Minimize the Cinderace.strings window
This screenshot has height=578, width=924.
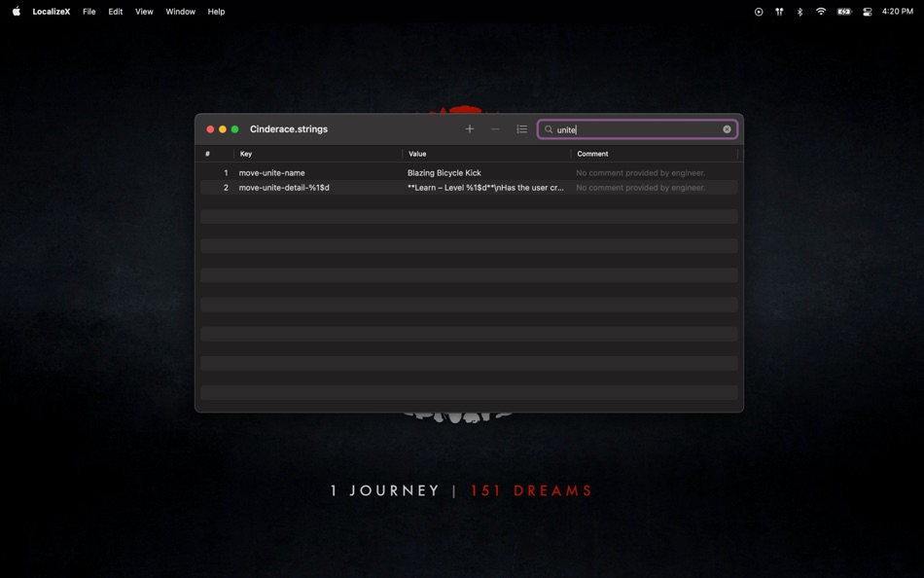point(223,129)
